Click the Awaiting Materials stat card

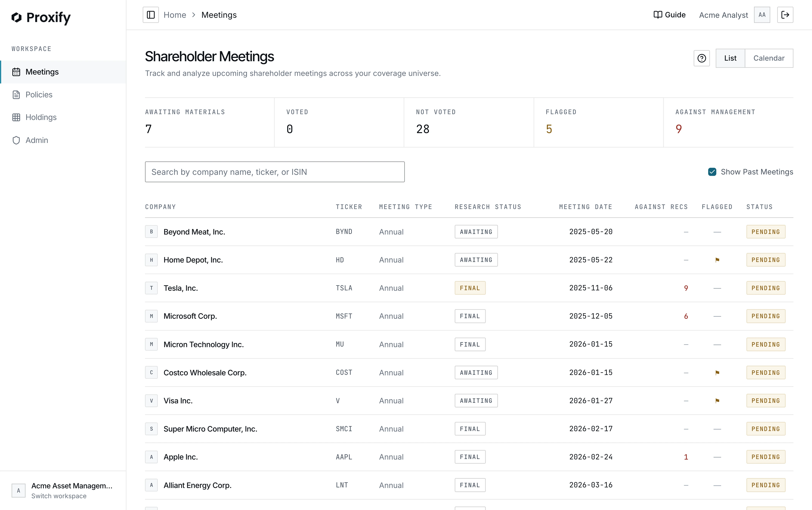[x=209, y=123]
